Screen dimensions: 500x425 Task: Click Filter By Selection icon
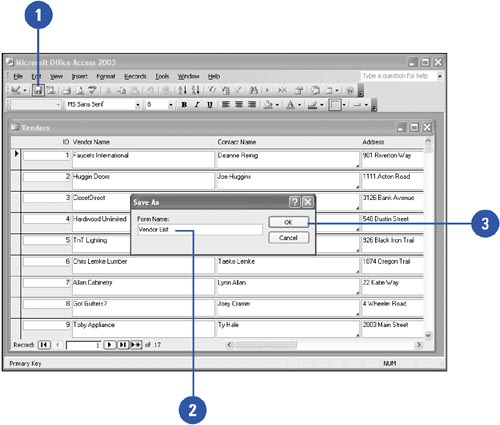pyautogui.click(x=212, y=90)
